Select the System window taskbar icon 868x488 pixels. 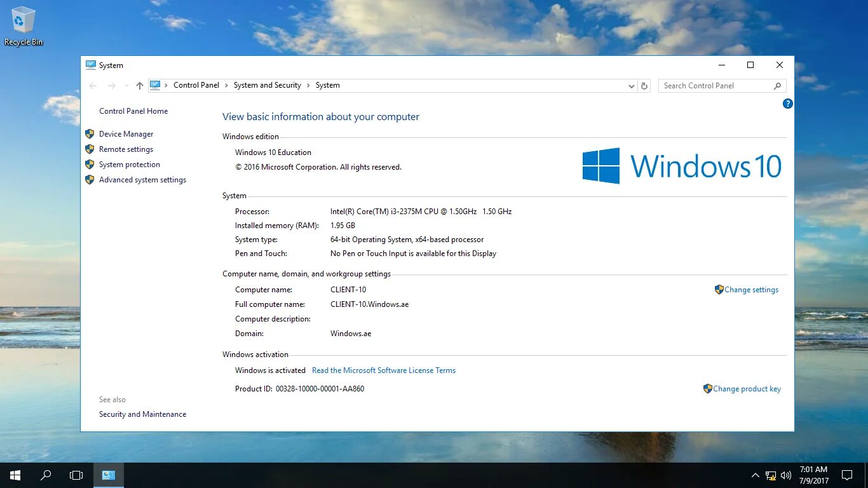click(109, 475)
